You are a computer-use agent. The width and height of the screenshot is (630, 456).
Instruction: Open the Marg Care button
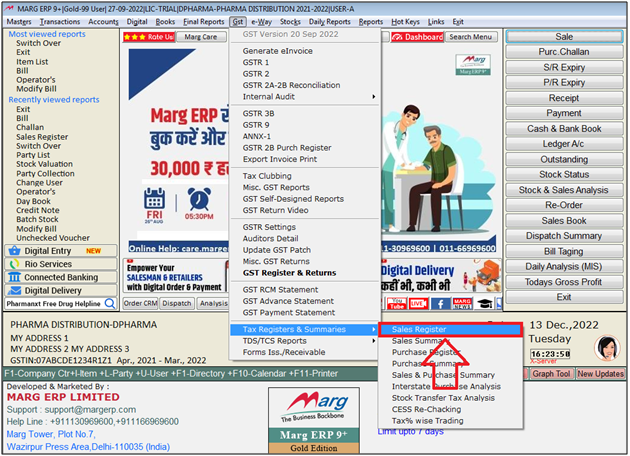pyautogui.click(x=201, y=37)
